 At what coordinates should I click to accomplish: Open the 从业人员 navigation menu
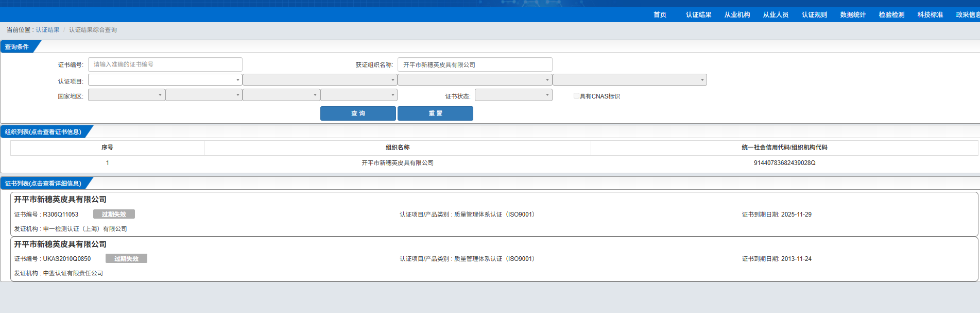(x=776, y=15)
